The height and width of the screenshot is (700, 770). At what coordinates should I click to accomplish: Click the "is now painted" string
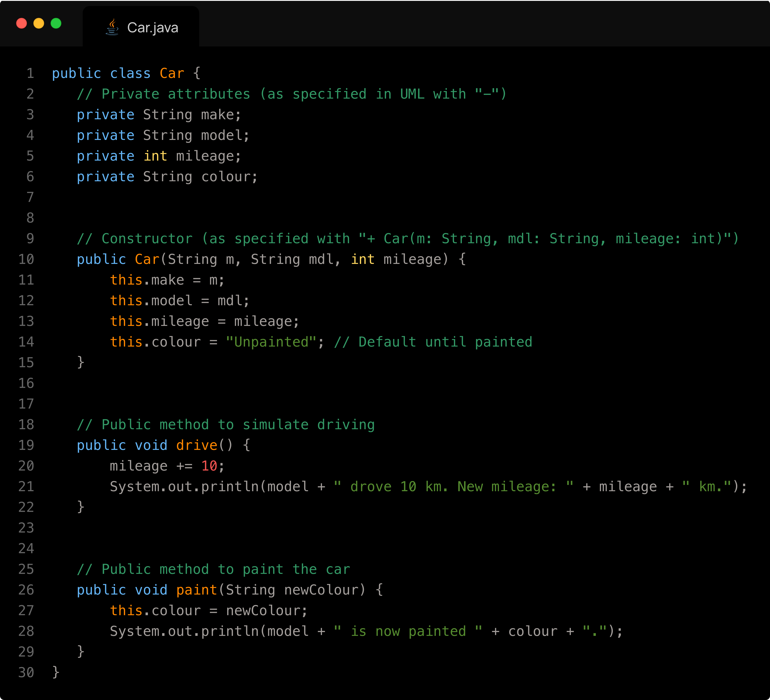coord(408,631)
